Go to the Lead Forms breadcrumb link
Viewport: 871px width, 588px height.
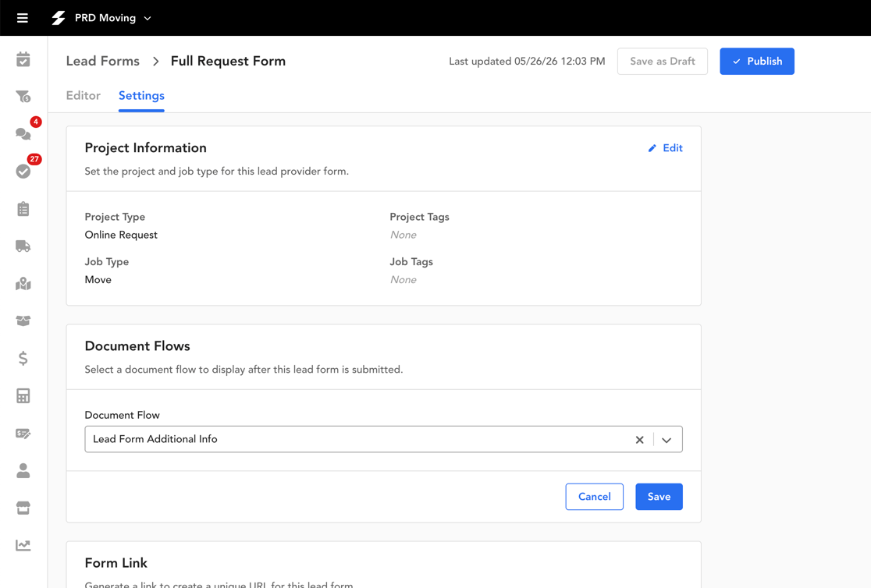(x=103, y=61)
